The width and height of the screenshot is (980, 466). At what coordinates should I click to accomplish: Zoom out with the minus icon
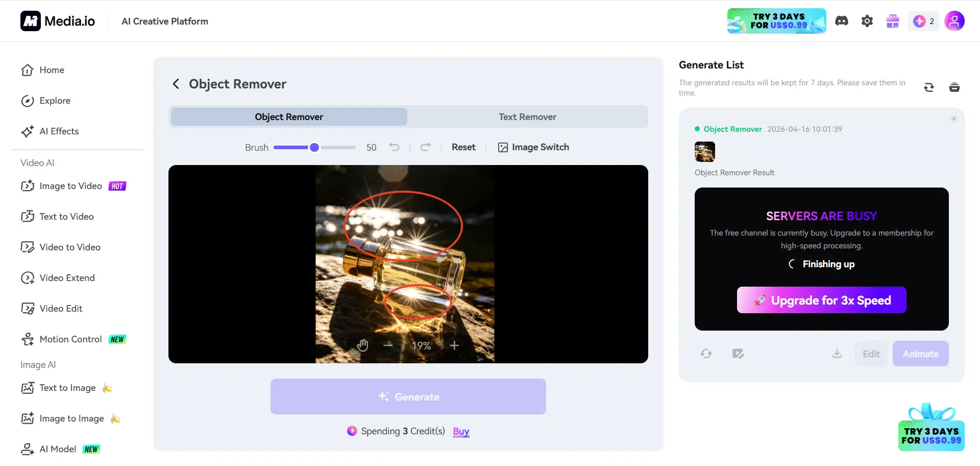click(x=388, y=346)
